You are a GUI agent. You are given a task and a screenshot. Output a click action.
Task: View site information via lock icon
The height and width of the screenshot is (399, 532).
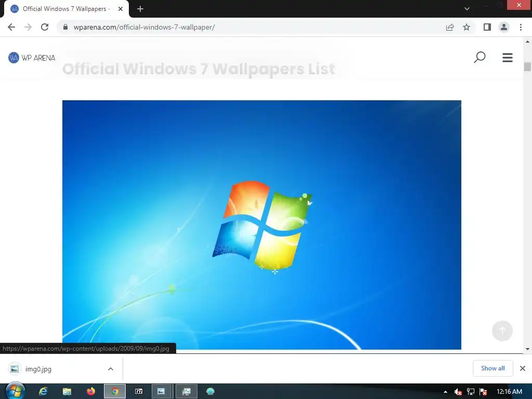click(x=65, y=27)
